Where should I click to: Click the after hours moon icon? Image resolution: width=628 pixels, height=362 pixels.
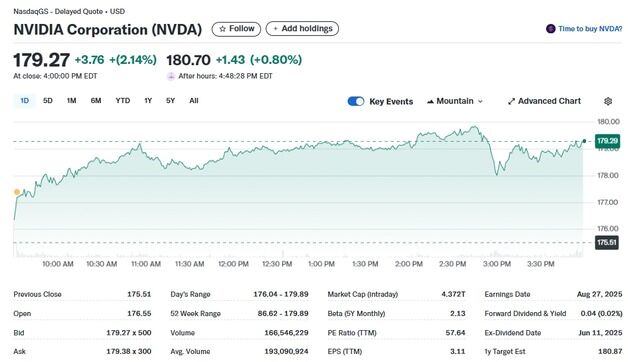coord(171,76)
